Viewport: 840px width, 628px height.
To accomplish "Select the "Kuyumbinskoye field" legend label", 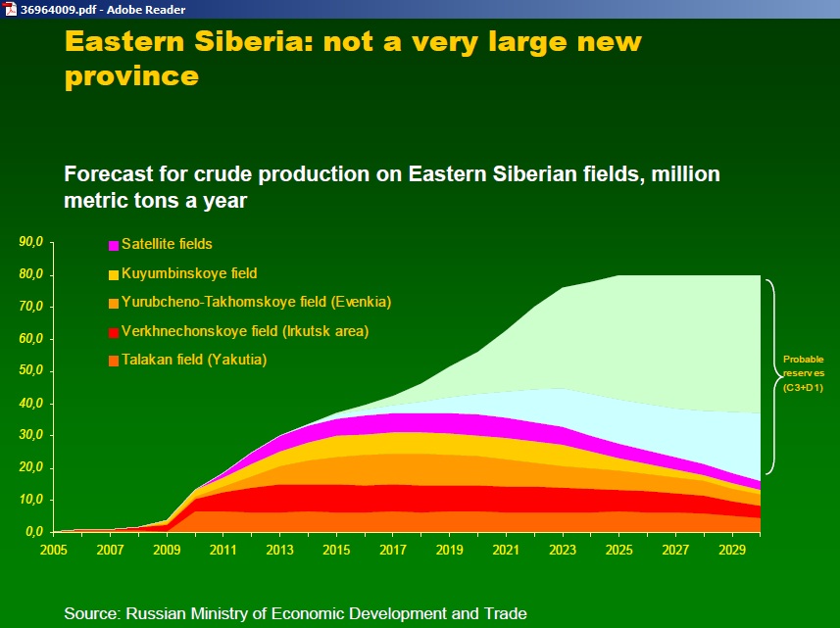I will 189,273.
